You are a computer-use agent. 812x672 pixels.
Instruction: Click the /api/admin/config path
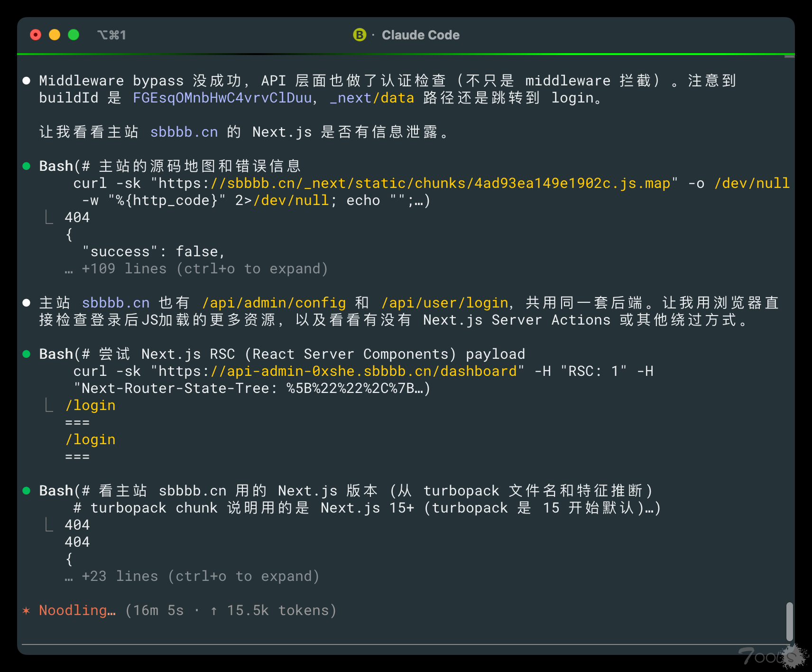coord(274,303)
